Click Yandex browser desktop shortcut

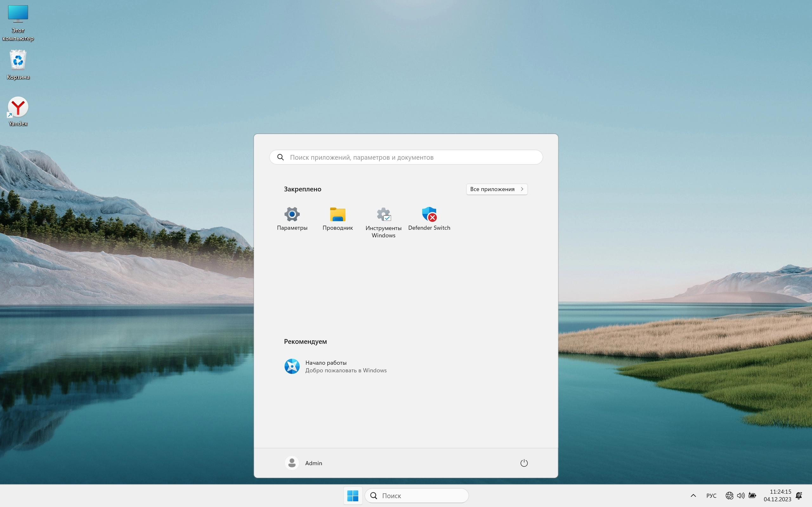point(18,111)
